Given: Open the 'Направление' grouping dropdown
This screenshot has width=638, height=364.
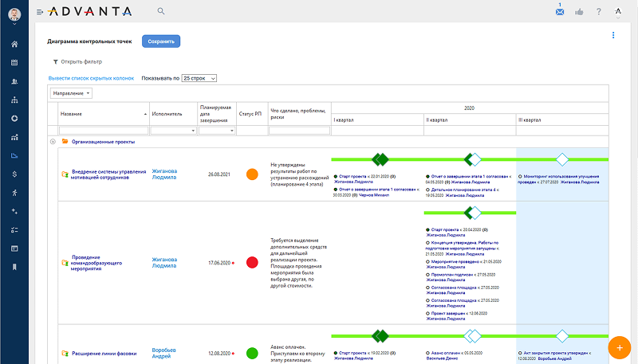Looking at the screenshot, I should 72,93.
